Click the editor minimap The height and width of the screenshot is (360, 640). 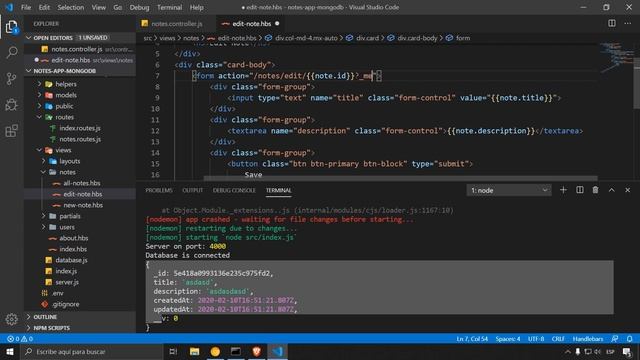click(616, 57)
